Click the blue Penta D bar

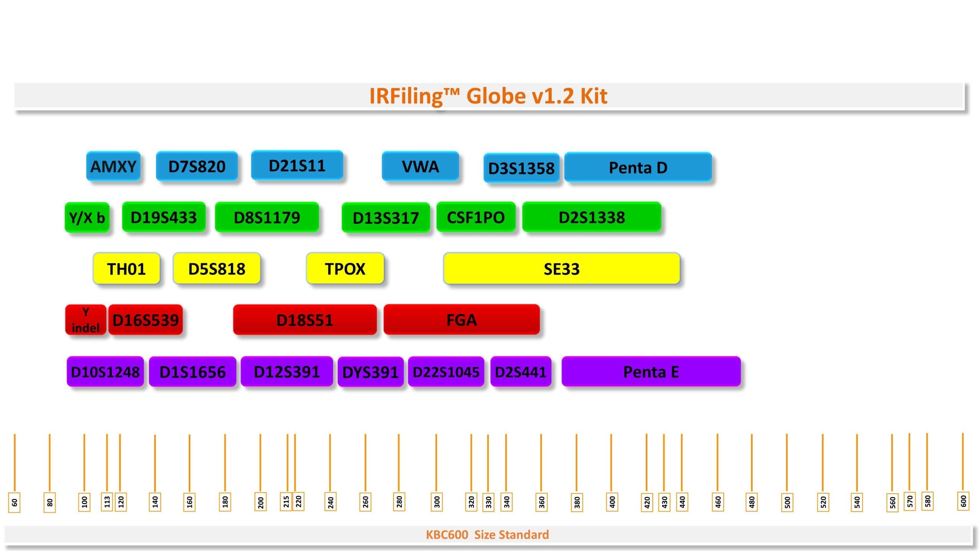click(x=638, y=167)
